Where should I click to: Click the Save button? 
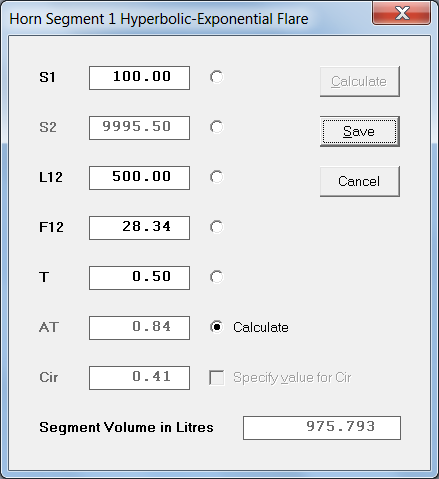tap(360, 131)
